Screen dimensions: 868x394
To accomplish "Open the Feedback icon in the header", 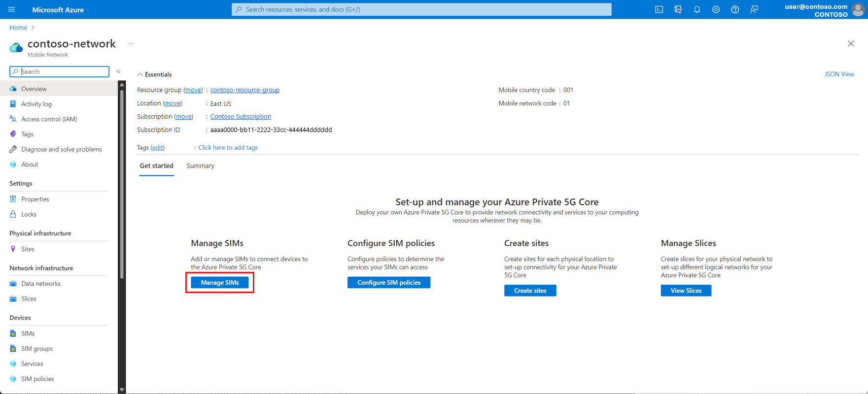I will click(x=754, y=9).
